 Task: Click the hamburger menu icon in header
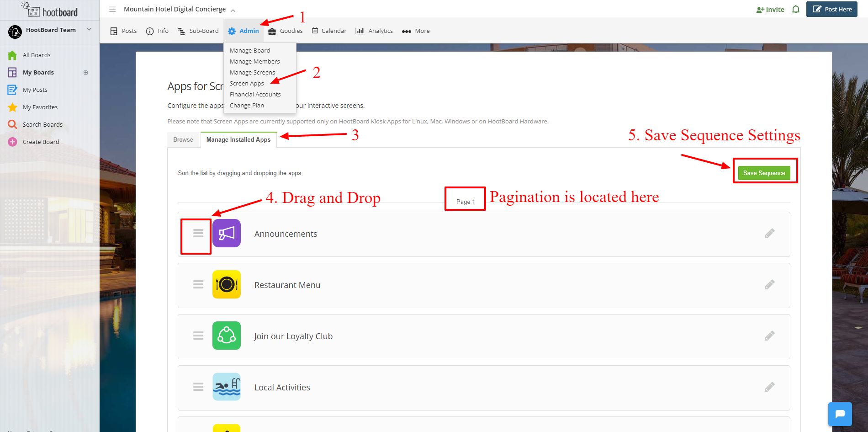click(112, 10)
